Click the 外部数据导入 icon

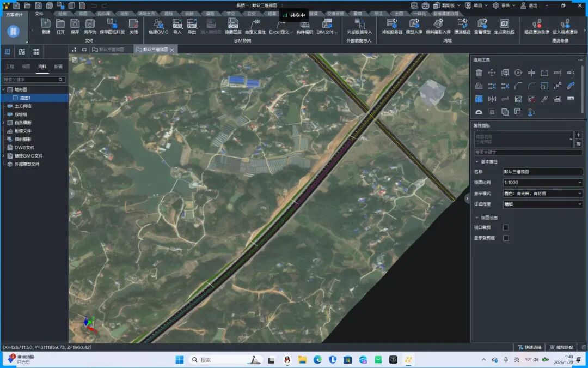[360, 23]
